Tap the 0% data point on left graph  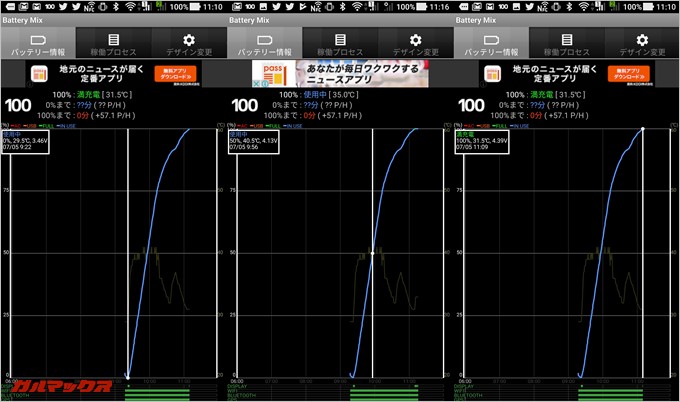point(127,376)
